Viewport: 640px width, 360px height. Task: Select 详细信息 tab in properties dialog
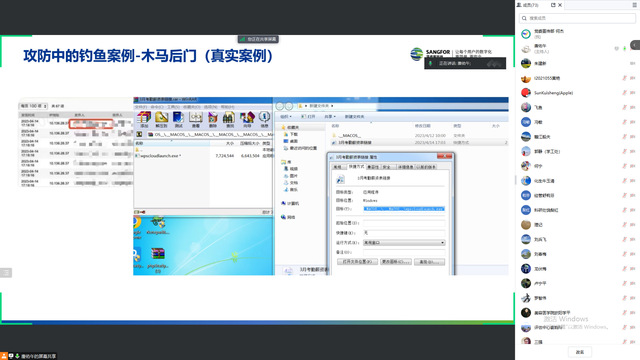[405, 167]
